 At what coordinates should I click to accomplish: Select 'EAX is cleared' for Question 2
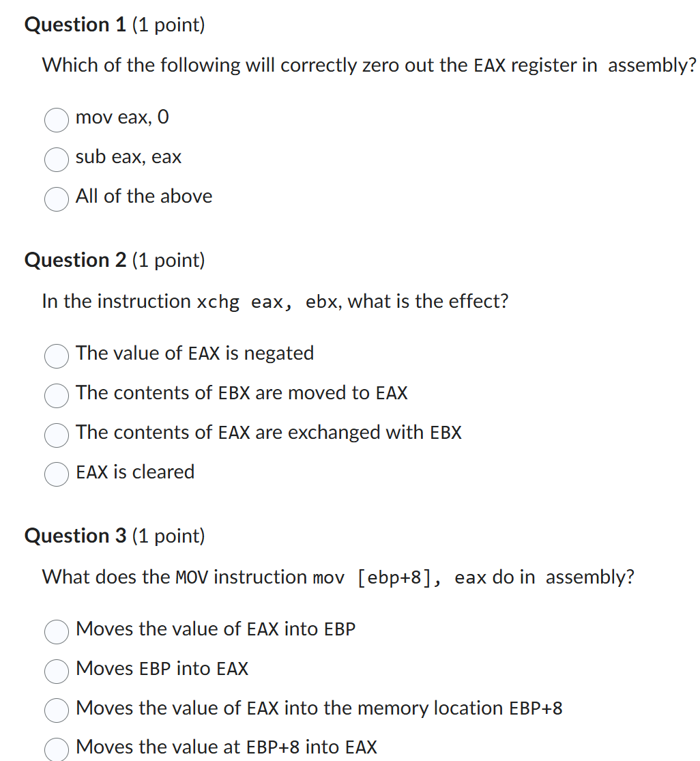click(x=56, y=474)
